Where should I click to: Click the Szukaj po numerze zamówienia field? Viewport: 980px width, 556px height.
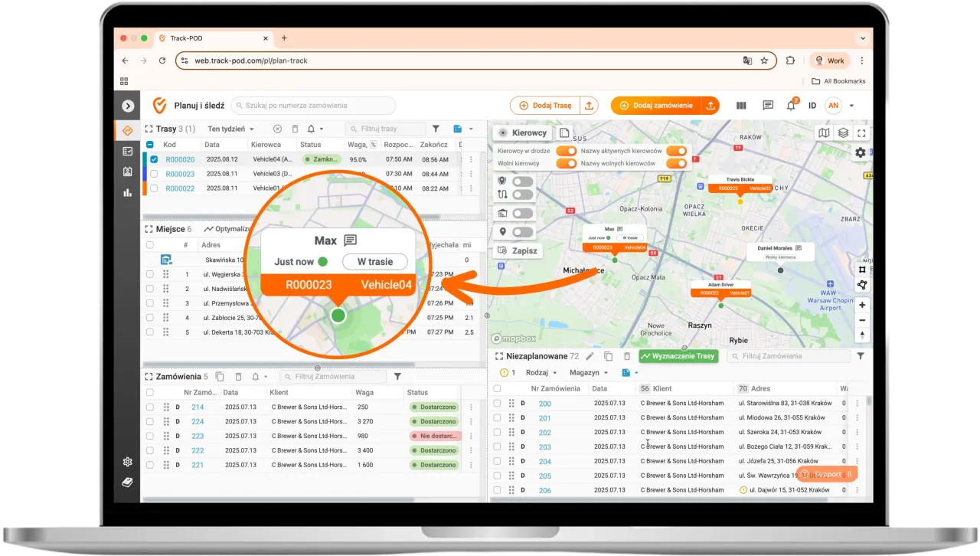click(x=313, y=106)
